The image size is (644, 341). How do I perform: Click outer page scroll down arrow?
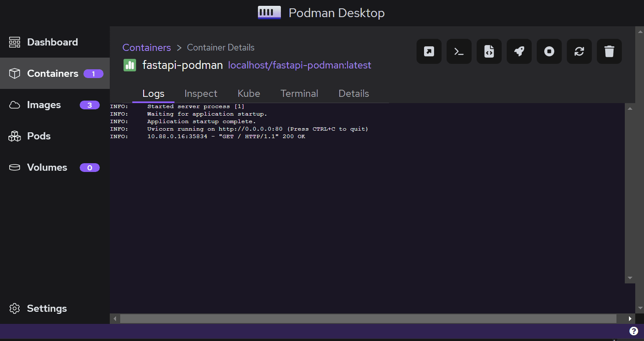[x=640, y=308]
